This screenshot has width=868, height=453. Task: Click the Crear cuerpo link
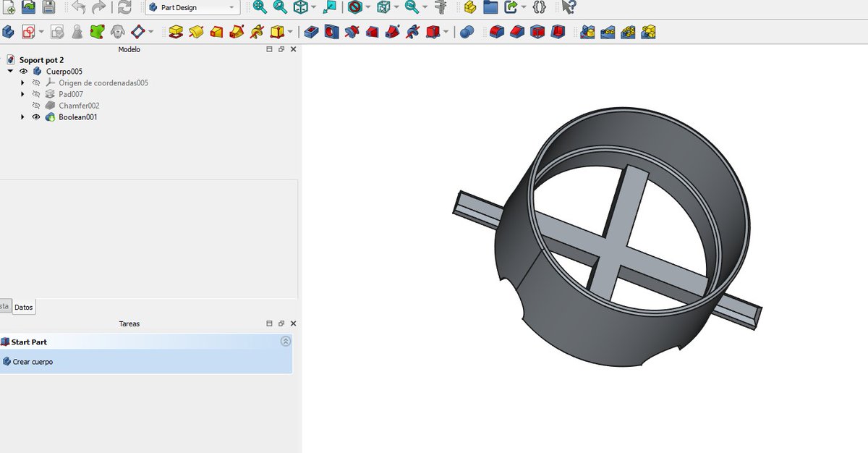[x=33, y=361]
